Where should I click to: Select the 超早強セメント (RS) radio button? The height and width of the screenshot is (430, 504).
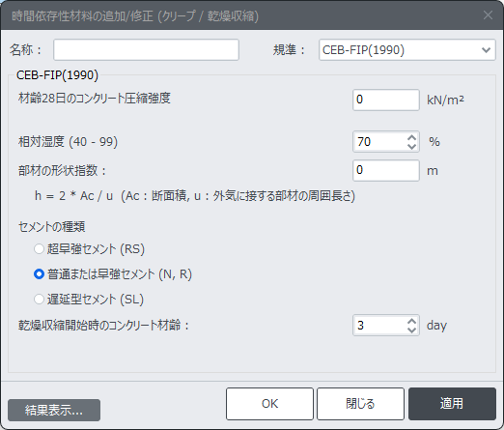pos(39,249)
